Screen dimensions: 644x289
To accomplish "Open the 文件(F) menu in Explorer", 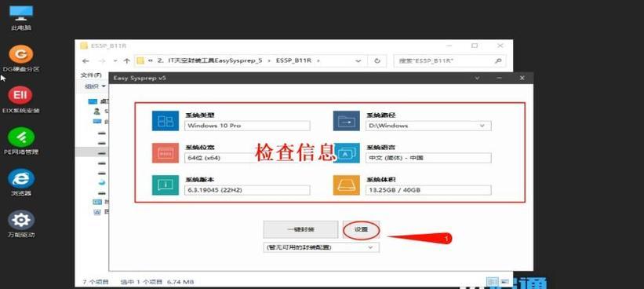I will click(91, 75).
